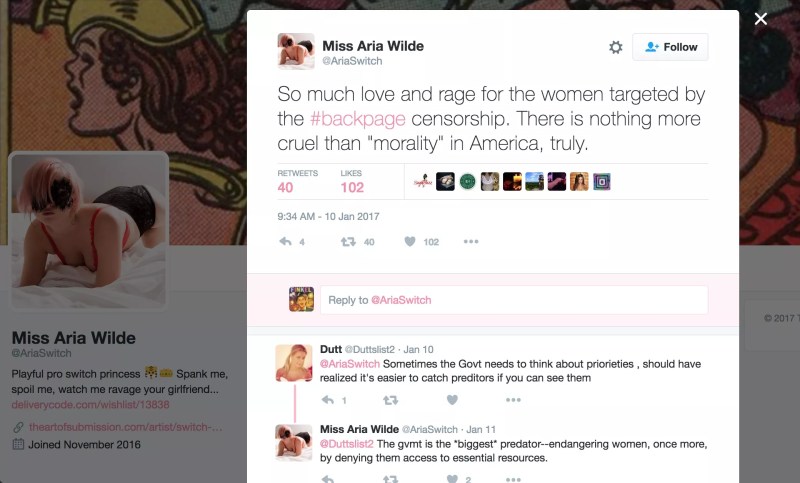The height and width of the screenshot is (483, 800).
Task: Like Dutt's reply tweet
Action: [x=452, y=400]
